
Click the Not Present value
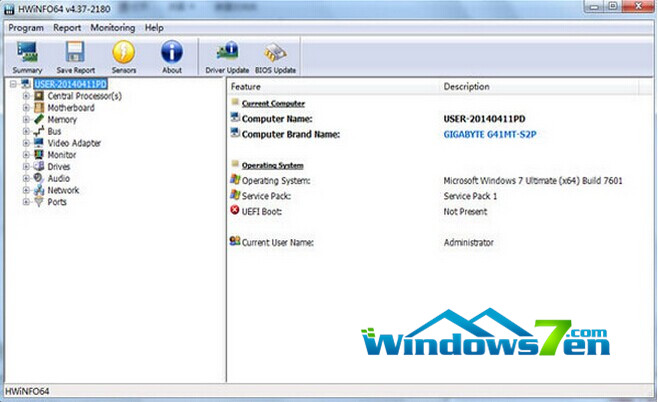click(465, 211)
